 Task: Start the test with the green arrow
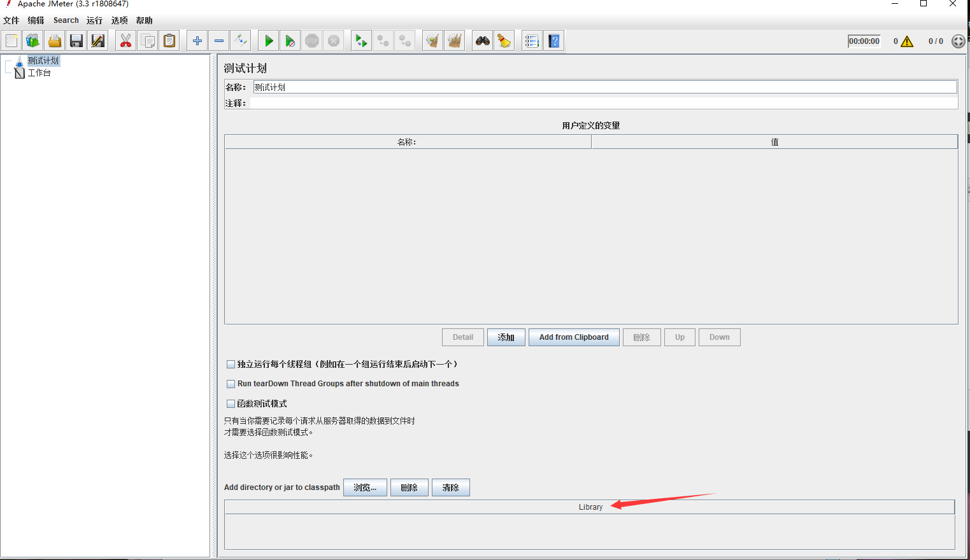click(x=268, y=40)
